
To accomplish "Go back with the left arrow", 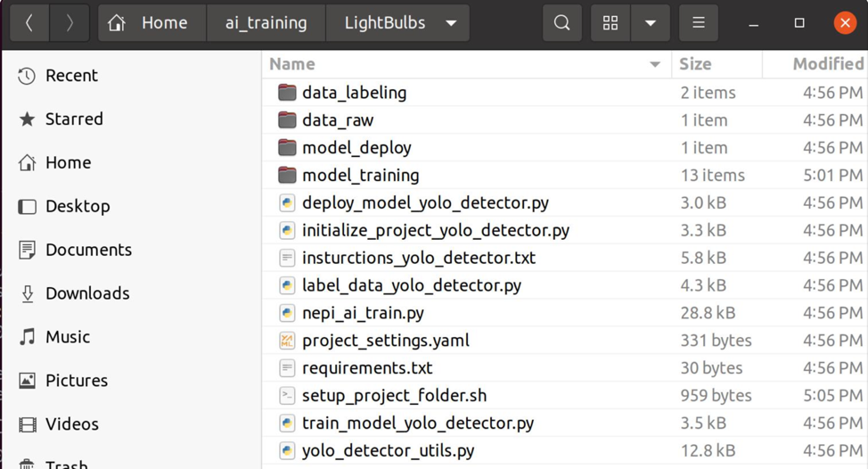I will point(29,23).
